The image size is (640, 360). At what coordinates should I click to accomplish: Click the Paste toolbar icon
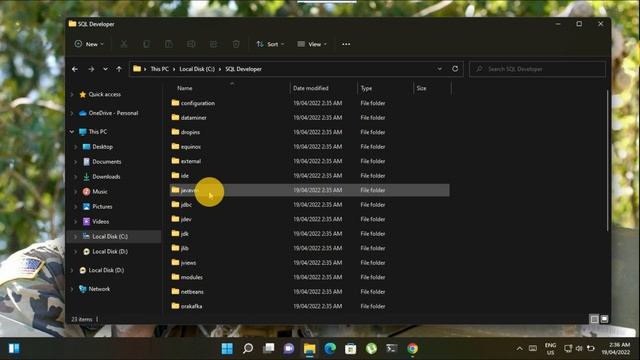(169, 44)
